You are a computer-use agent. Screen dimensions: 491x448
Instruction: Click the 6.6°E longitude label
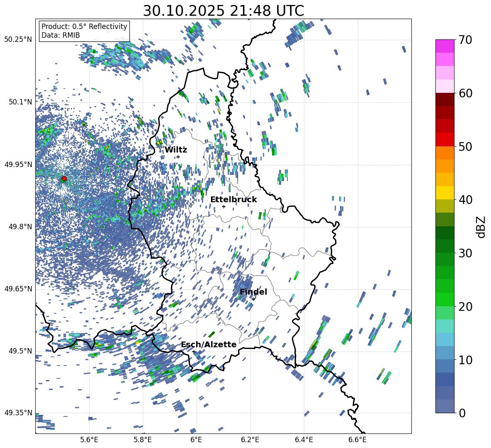pyautogui.click(x=357, y=440)
